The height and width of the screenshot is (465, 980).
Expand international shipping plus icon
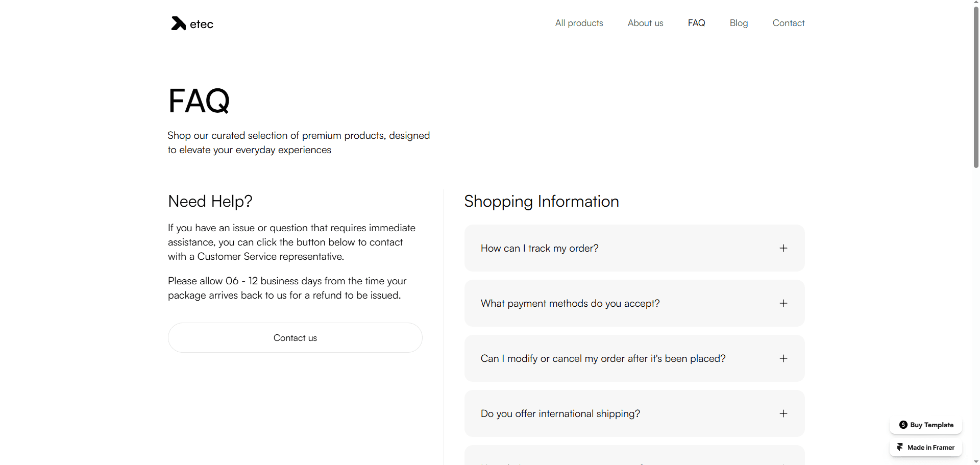783,413
